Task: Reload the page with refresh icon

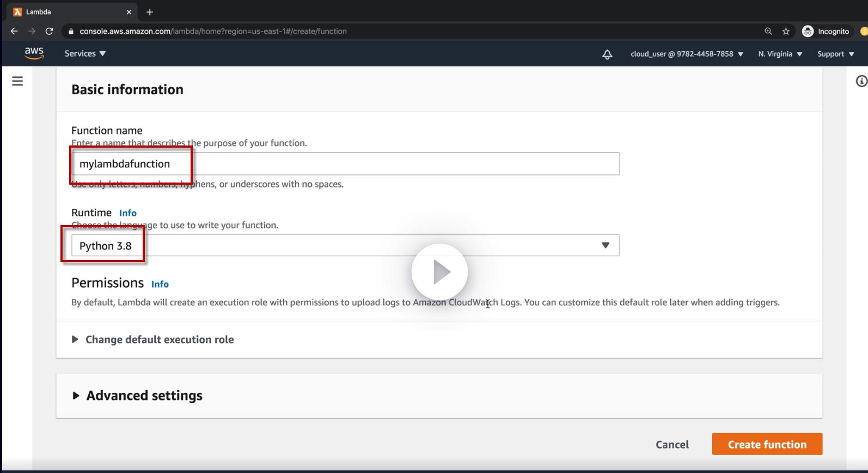Action: click(49, 32)
